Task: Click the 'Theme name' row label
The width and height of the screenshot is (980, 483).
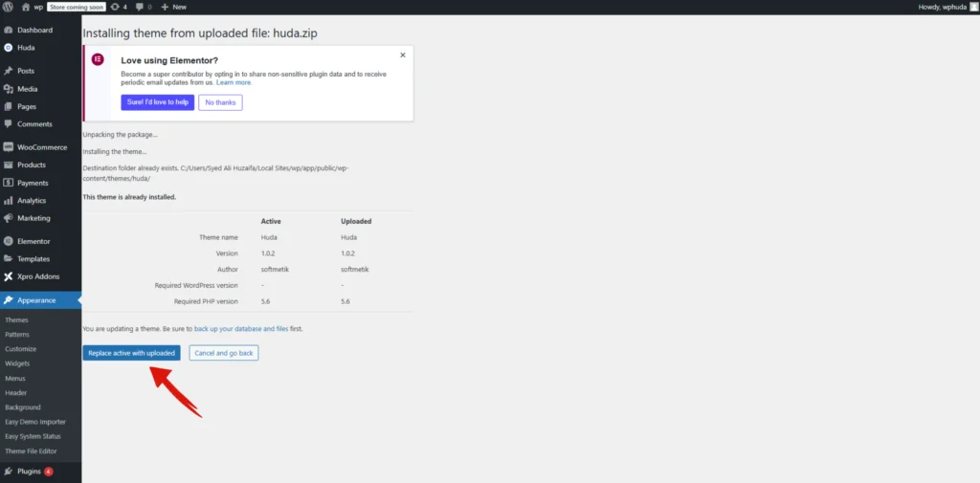Action: point(219,237)
